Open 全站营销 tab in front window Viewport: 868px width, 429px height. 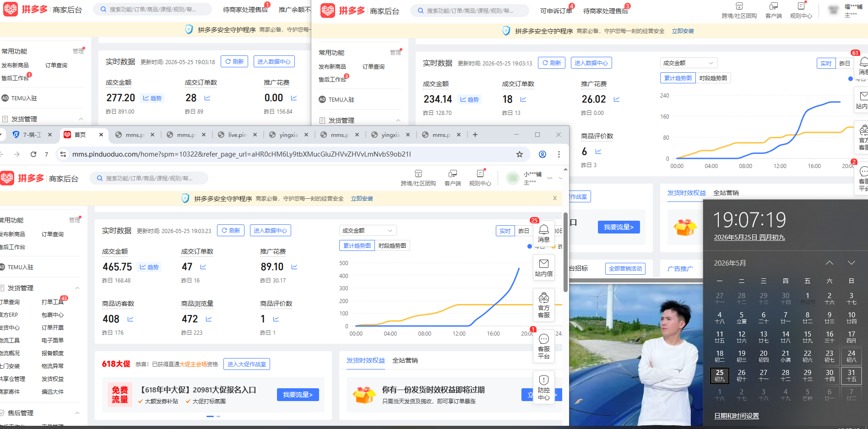[x=405, y=360]
